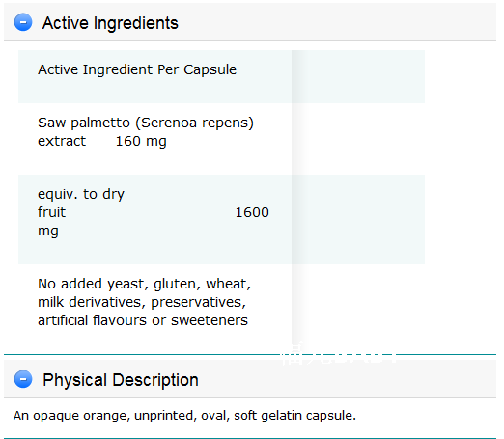Collapse Physical Description using its blue minus icon
Viewport: 504px width, 439px height.
(23, 379)
